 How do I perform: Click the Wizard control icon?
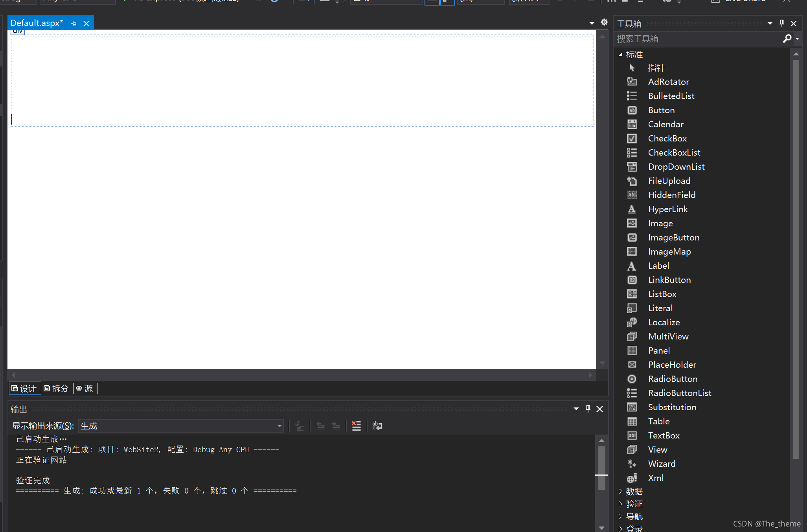(632, 463)
